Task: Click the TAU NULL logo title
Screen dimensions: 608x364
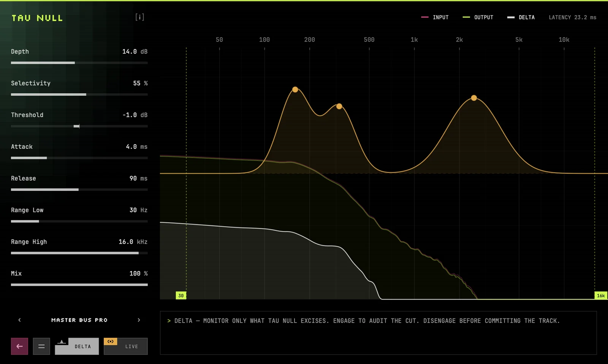Action: [37, 18]
